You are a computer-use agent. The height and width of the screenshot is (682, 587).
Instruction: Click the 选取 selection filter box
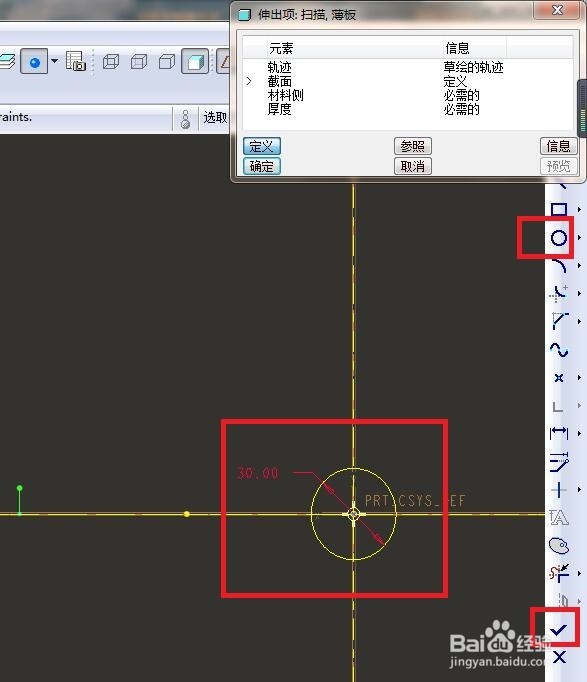pyautogui.click(x=215, y=117)
